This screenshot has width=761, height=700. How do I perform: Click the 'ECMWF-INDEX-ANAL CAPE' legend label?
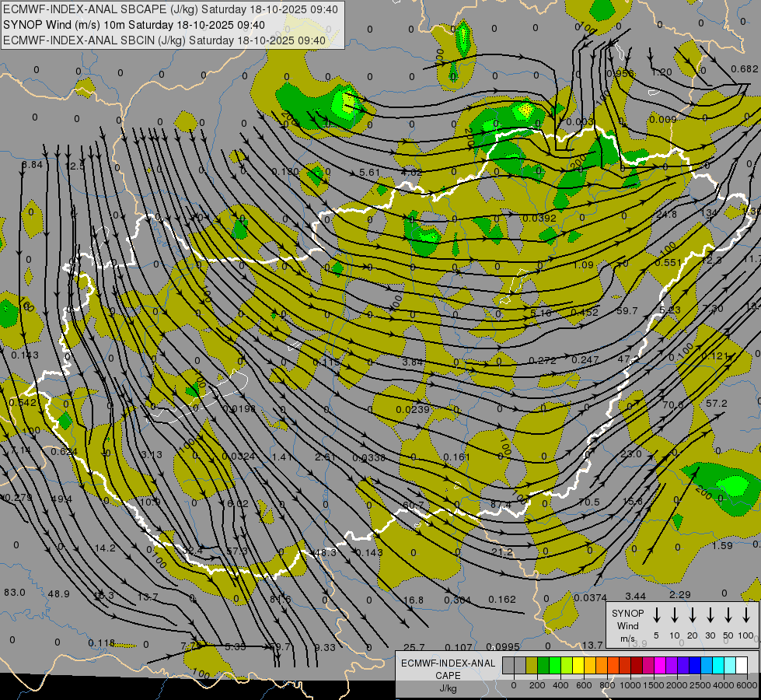click(x=448, y=669)
